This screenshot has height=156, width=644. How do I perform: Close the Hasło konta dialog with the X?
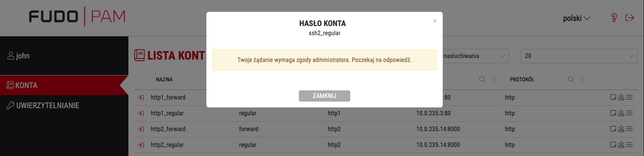pyautogui.click(x=435, y=21)
